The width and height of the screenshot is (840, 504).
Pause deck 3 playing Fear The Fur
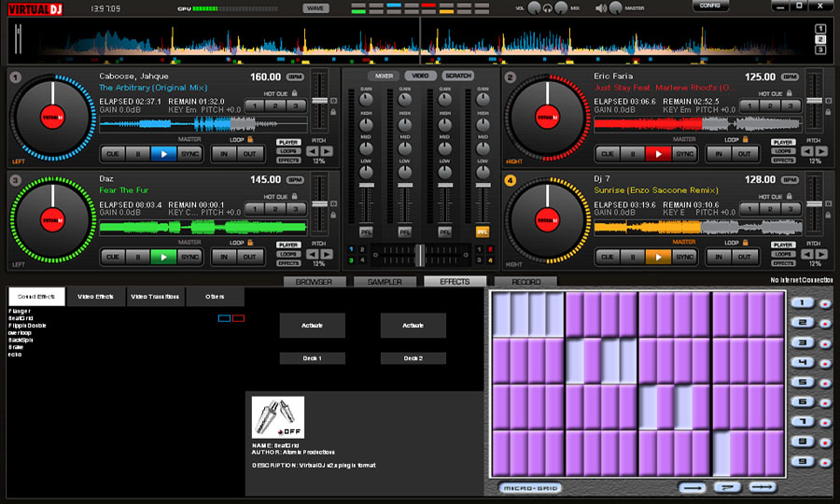point(138,257)
